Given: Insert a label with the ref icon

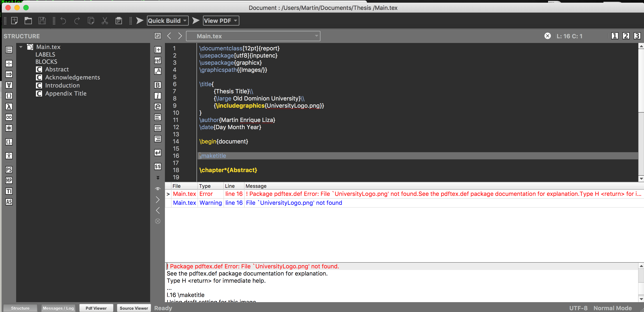Looking at the screenshot, I should pos(158,60).
